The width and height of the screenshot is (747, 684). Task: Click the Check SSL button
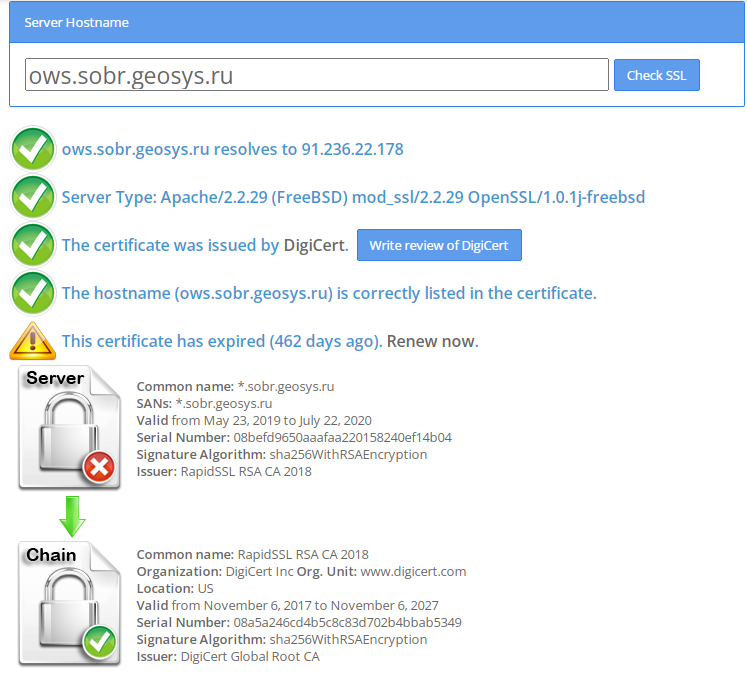tap(656, 75)
